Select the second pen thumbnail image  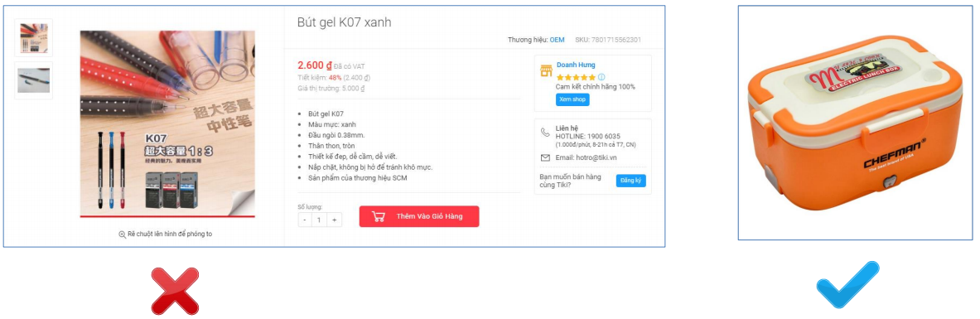click(34, 80)
